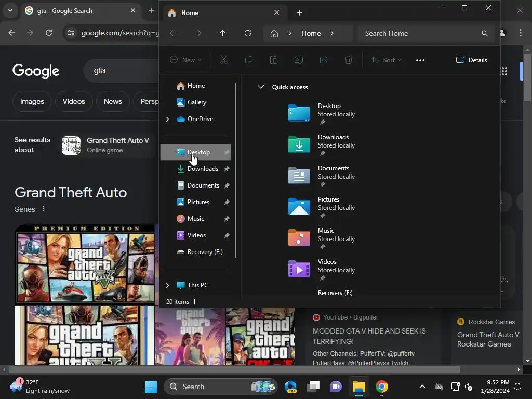Screen dimensions: 532x399
Task: Click the Edge PRE icon on taskbar
Action: click(291, 387)
